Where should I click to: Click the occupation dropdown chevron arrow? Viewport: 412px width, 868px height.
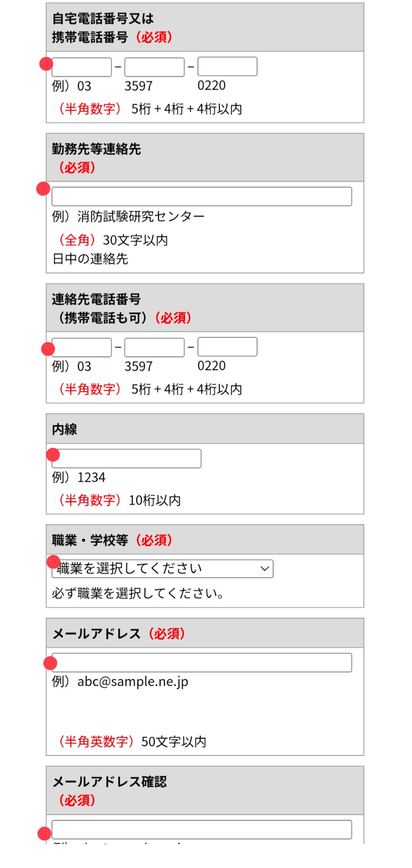pos(264,568)
